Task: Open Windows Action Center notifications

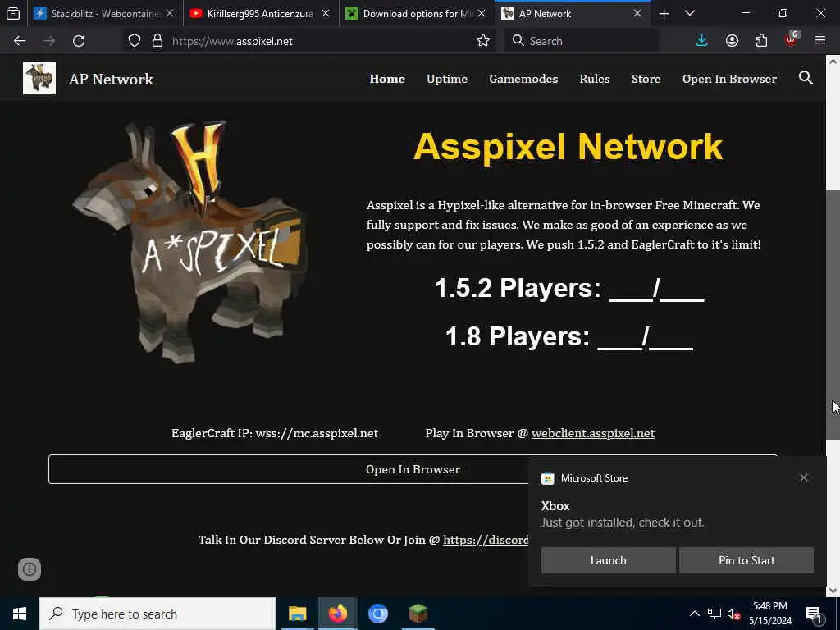Action: [815, 614]
